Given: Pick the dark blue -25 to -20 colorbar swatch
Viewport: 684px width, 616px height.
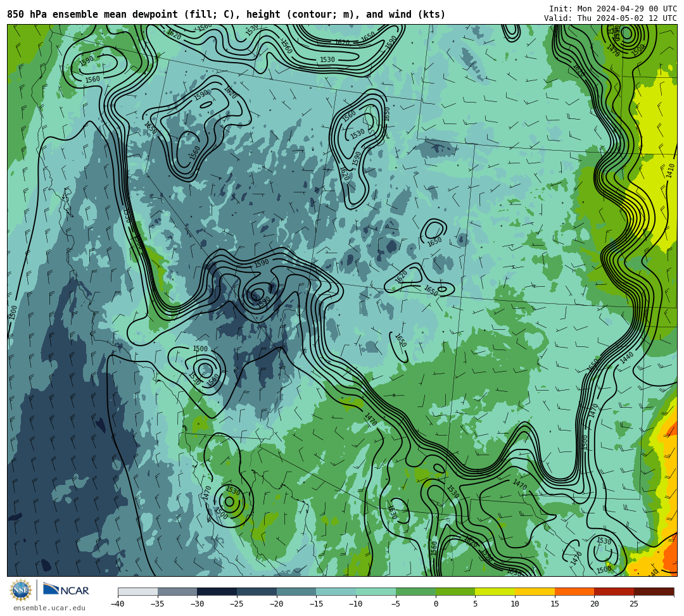Looking at the screenshot, I should coord(257,591).
